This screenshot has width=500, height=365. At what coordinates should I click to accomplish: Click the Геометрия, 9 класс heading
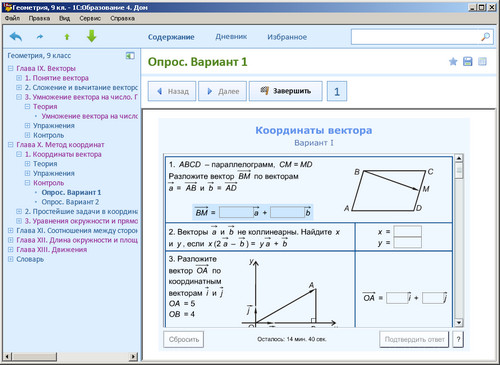(39, 56)
